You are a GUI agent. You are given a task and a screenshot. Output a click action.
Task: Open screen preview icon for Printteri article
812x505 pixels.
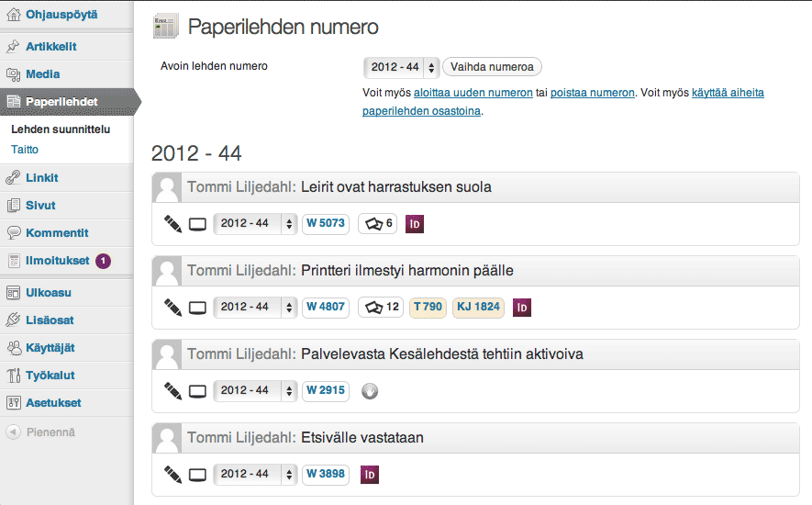[x=197, y=308]
